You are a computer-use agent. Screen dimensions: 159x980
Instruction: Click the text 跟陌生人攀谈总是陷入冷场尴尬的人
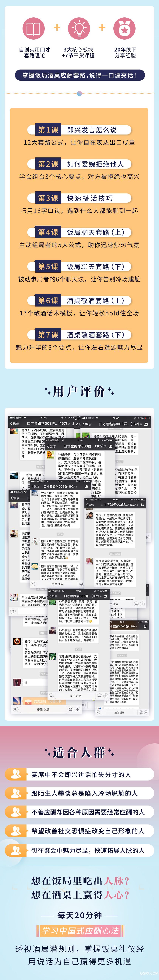coord(84,793)
